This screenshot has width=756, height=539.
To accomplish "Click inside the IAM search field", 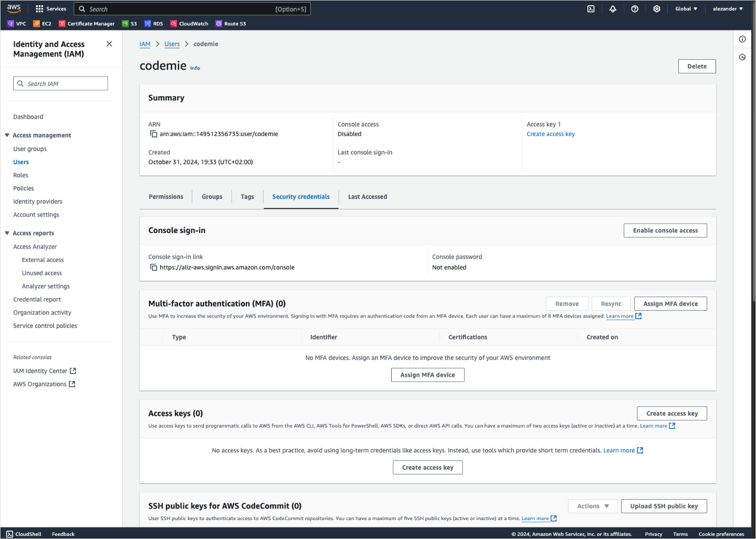I will [x=60, y=83].
